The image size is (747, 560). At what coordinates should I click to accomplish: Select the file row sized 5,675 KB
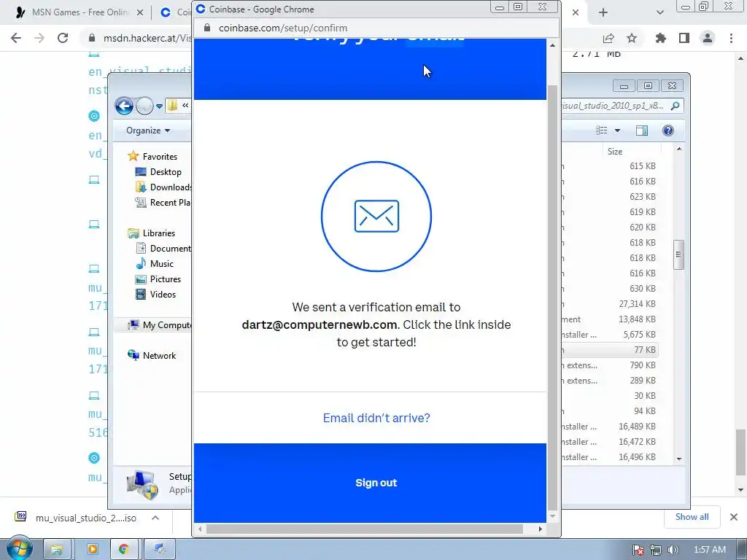[610, 334]
